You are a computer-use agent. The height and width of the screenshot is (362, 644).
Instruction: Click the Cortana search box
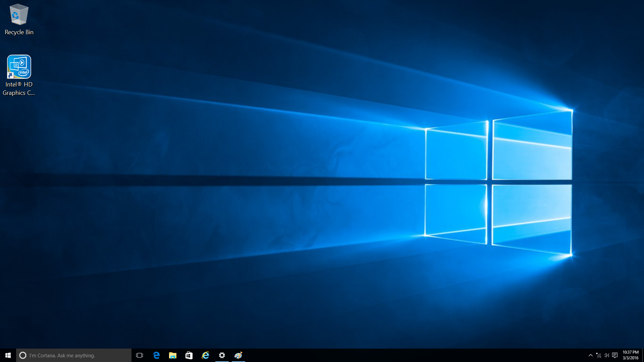pos(74,355)
